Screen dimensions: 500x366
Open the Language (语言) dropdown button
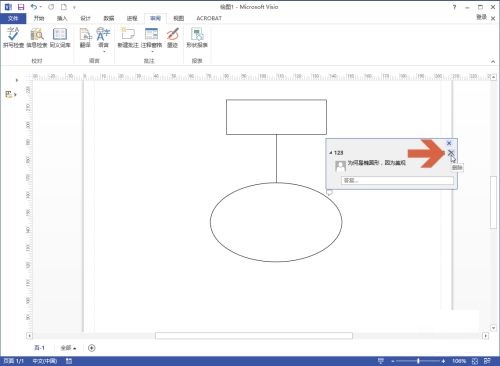[x=103, y=40]
